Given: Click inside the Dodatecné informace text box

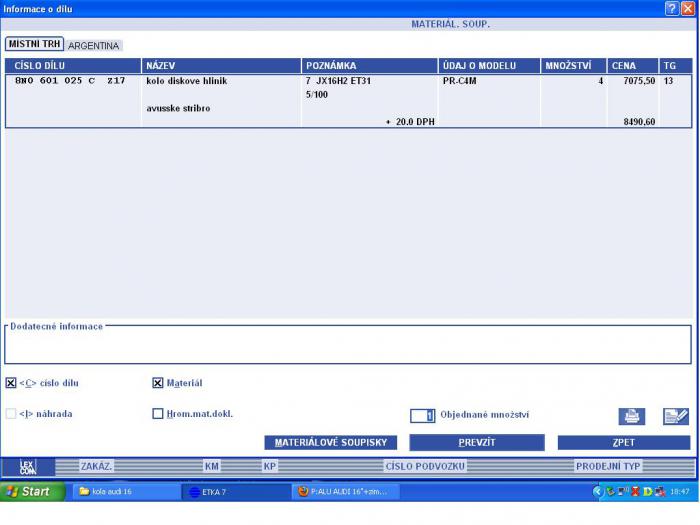Looking at the screenshot, I should tap(347, 346).
